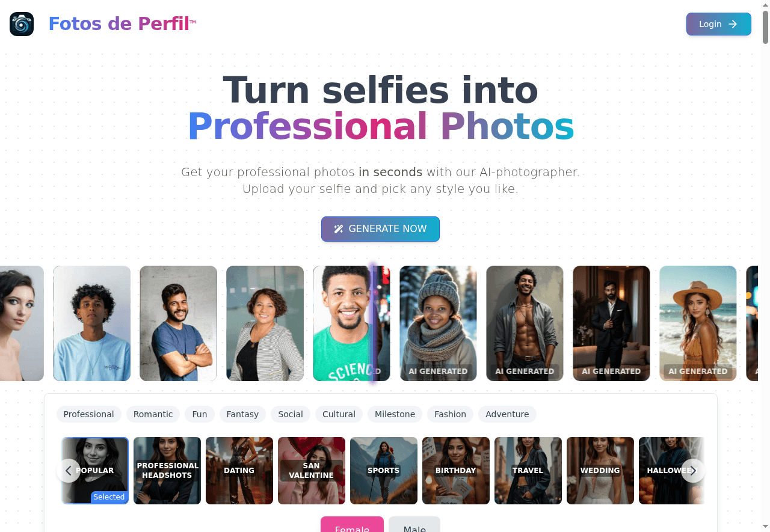Click the camera logo icon
The image size is (770, 532).
[21, 24]
